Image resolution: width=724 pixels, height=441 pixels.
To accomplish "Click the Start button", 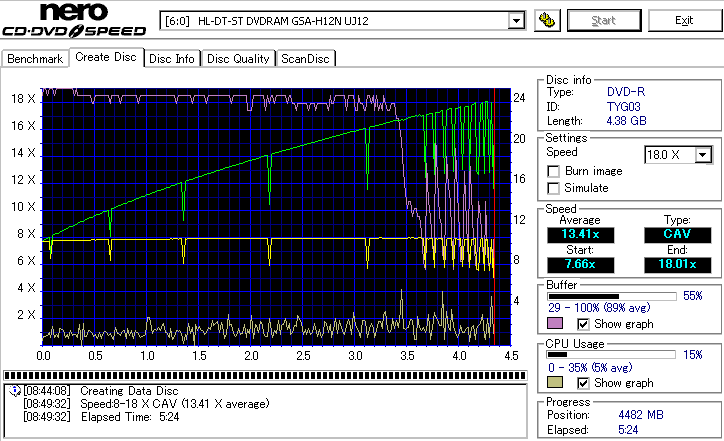I will click(x=604, y=21).
